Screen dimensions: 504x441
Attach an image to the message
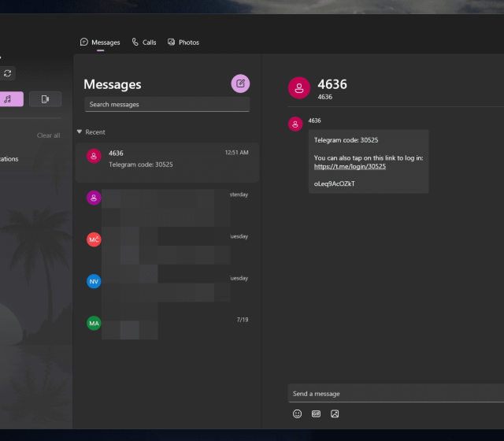tap(335, 413)
